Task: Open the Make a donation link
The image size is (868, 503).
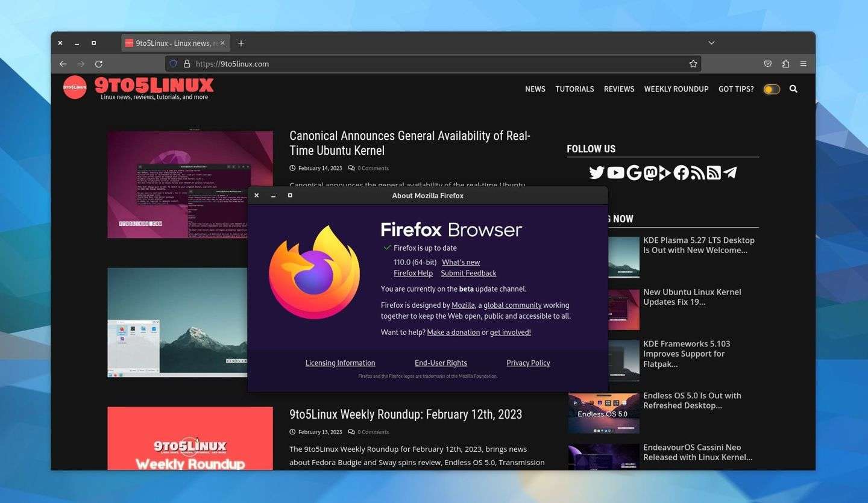Action: (453, 332)
